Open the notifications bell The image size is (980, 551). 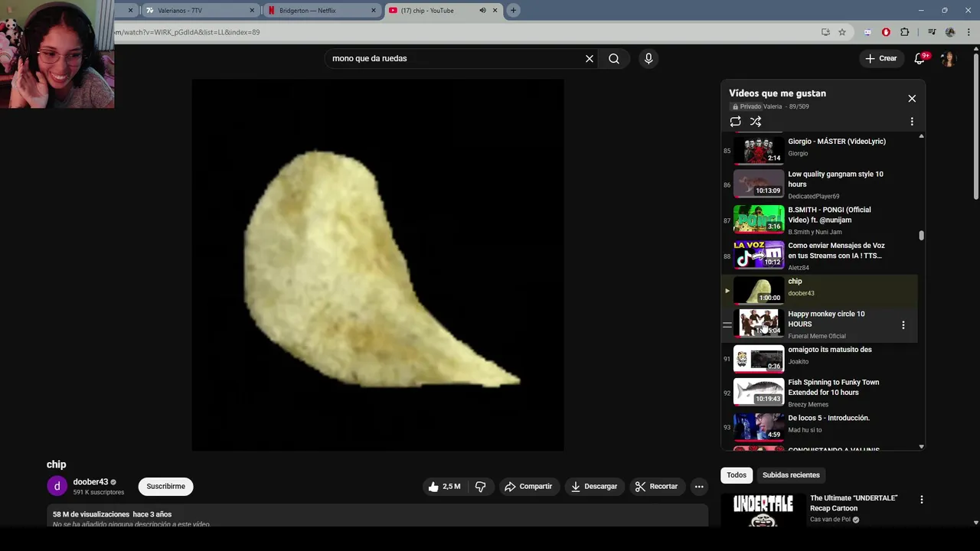[x=920, y=59]
